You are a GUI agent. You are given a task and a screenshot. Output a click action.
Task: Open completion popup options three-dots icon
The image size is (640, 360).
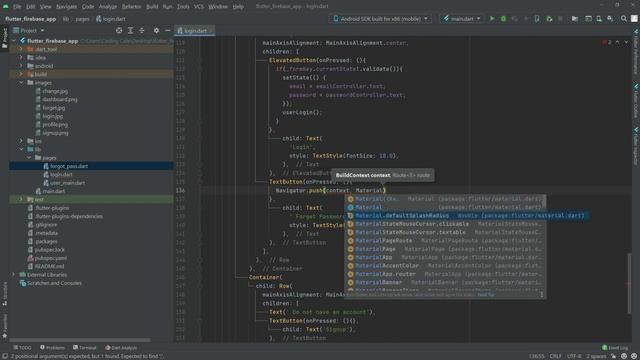coord(542,294)
